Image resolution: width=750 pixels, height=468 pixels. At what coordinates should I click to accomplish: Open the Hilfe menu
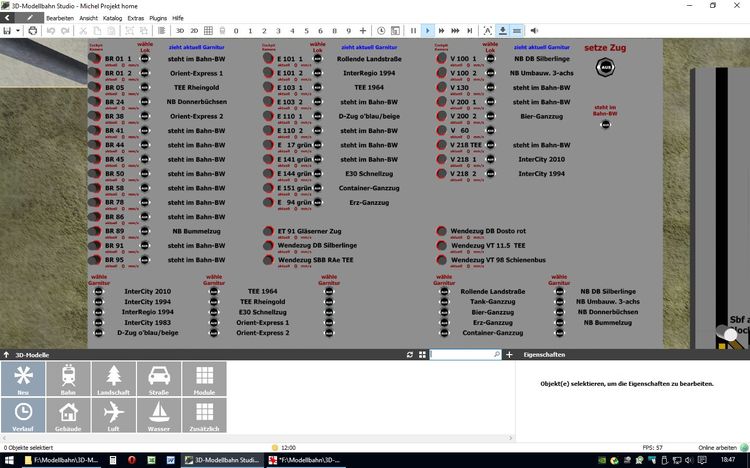(x=178, y=18)
